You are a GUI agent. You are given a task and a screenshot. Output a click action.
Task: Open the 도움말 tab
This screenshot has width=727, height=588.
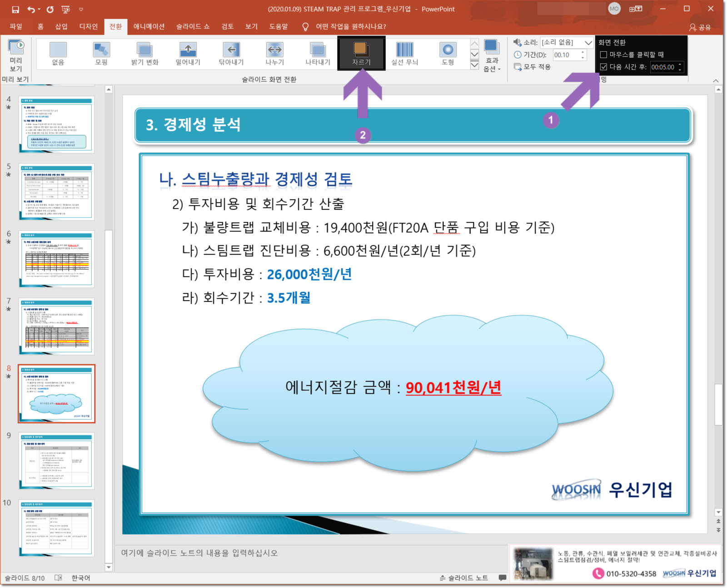[x=279, y=27]
